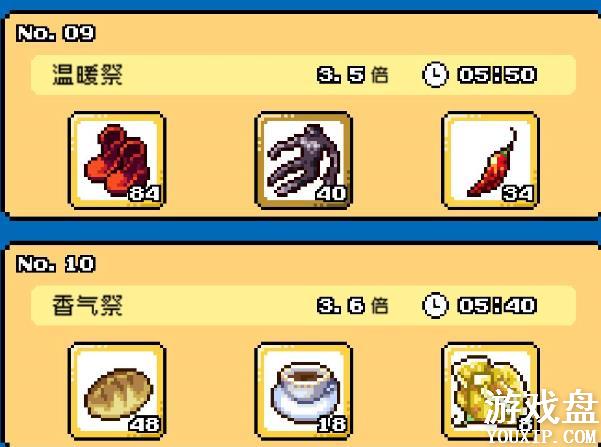Image resolution: width=601 pixels, height=447 pixels.
Task: Click the No. 09 label
Action: 56,33
